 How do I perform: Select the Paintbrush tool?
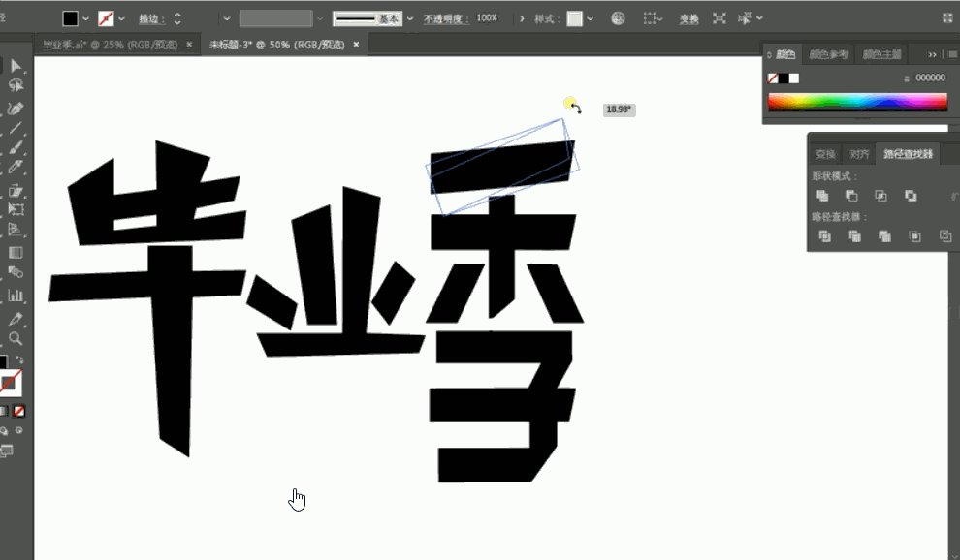[16, 147]
